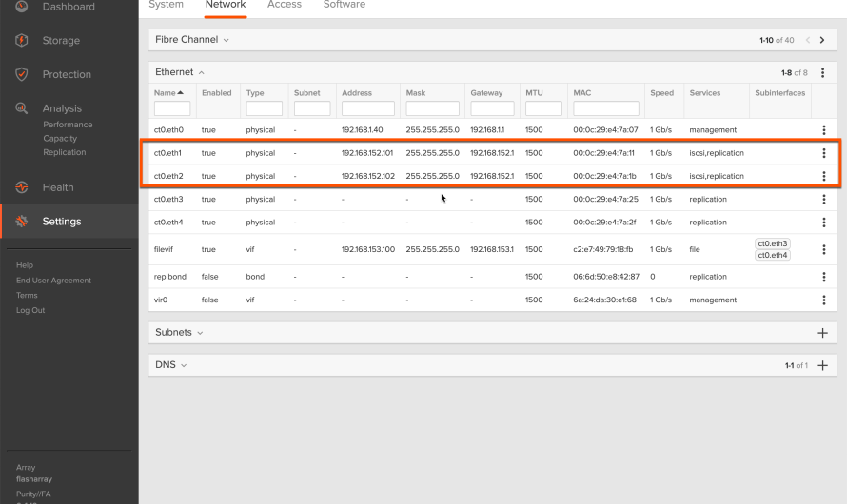847x504 pixels.
Task: Expand the Fibre Channel section
Action: [x=193, y=40]
